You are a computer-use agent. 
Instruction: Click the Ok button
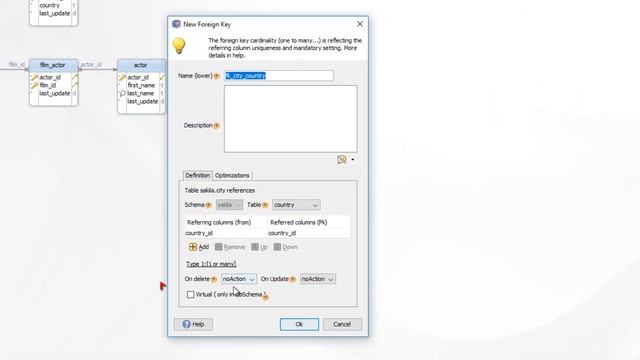[x=299, y=324]
